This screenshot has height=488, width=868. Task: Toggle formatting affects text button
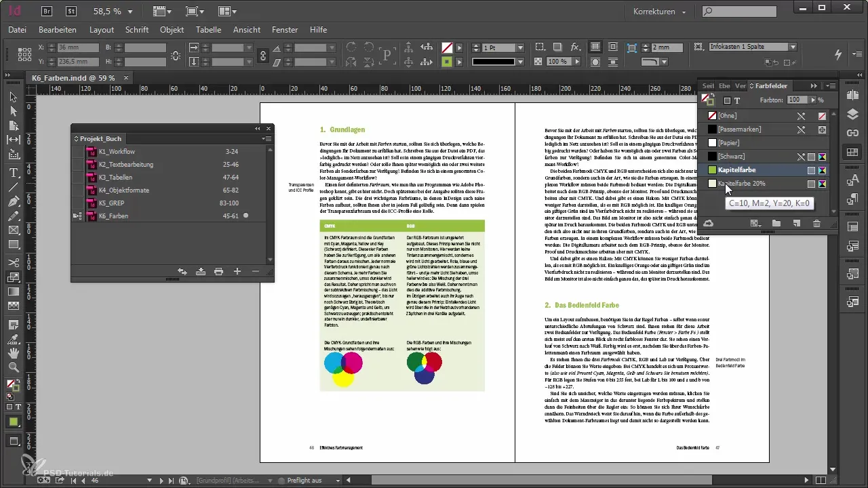(737, 100)
